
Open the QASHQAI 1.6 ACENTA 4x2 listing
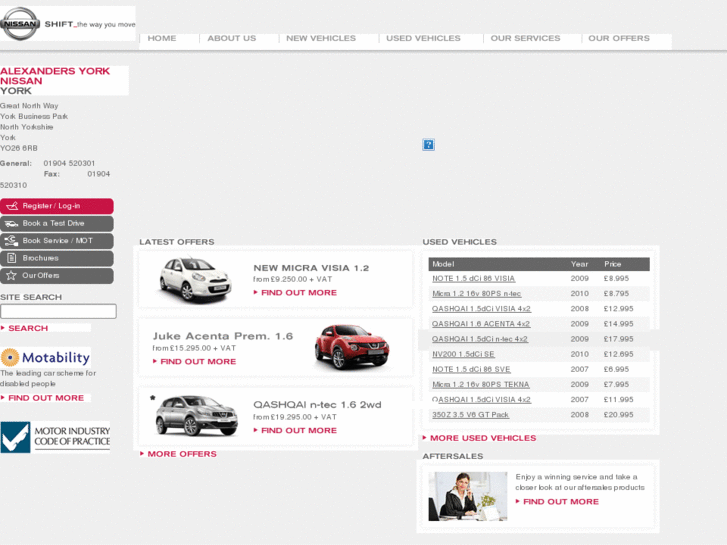pos(481,324)
